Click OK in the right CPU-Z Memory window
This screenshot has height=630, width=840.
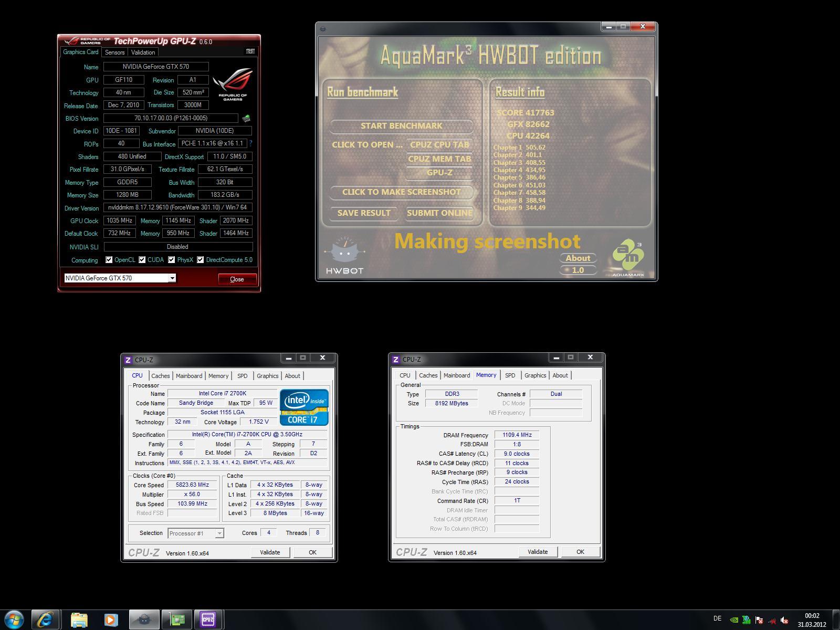[x=580, y=552]
